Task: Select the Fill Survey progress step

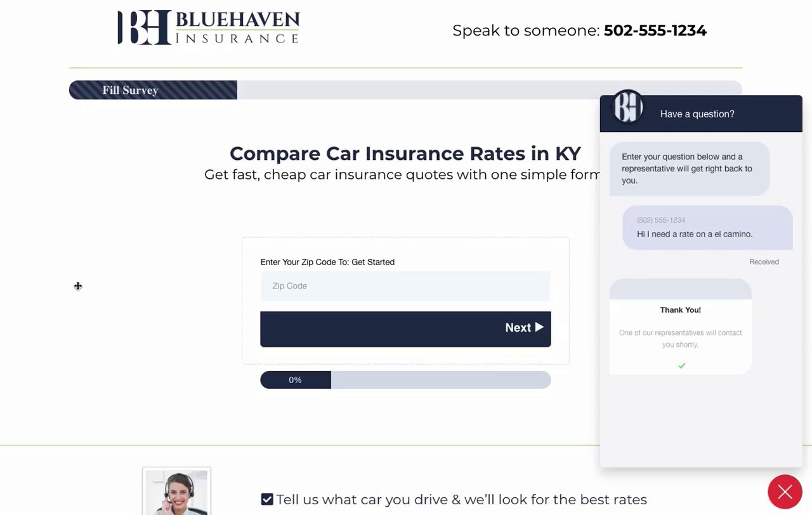Action: 153,90
